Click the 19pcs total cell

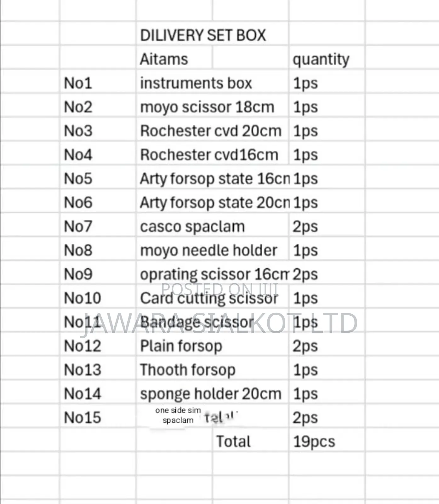tap(327, 440)
